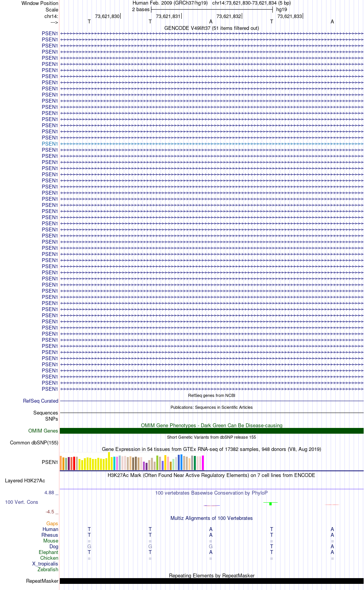The height and width of the screenshot is (590, 364).
Task: Click the Common dbSNP(155) track label
Action: [x=34, y=442]
